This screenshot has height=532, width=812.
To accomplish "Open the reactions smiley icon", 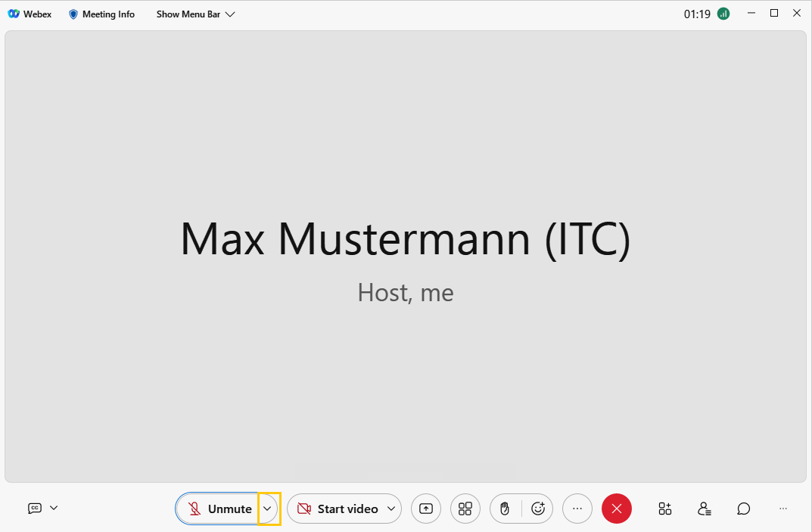I will point(538,509).
